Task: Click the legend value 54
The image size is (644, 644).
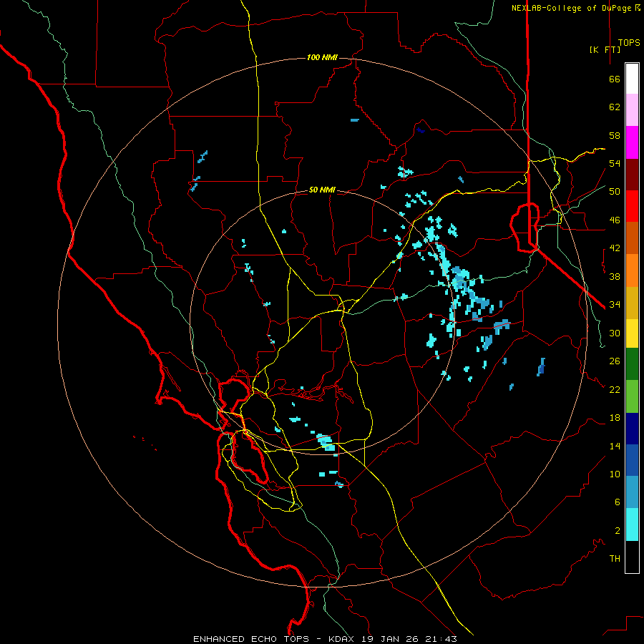Action: point(615,163)
